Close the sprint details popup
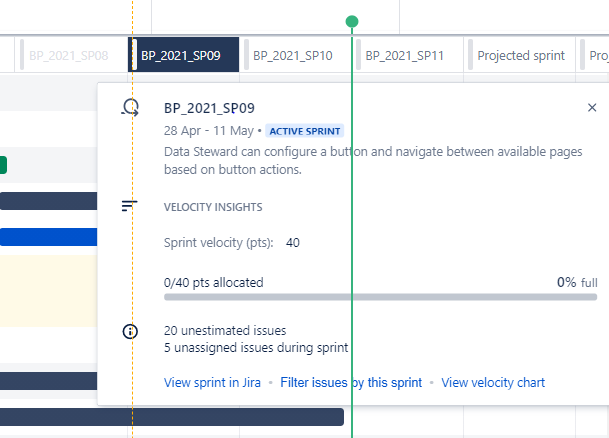The width and height of the screenshot is (609, 438). pos(592,108)
